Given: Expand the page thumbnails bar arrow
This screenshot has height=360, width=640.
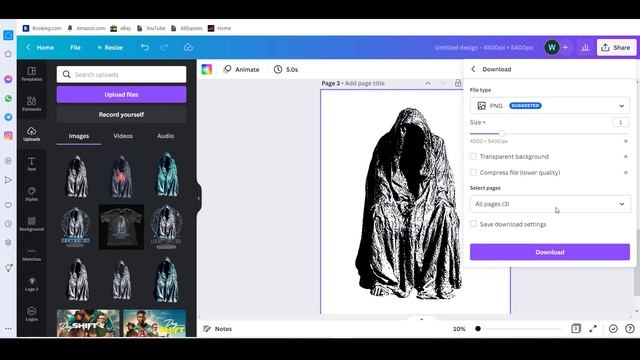Looking at the screenshot, I should tap(422, 319).
